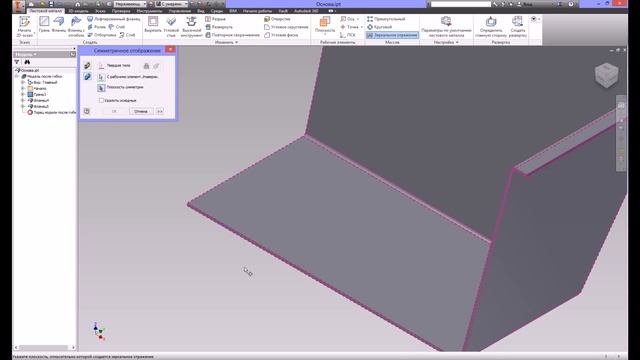Screen dimensions: 640x360
Task: Select Торец модели после гибки tree item
Action: [51, 112]
